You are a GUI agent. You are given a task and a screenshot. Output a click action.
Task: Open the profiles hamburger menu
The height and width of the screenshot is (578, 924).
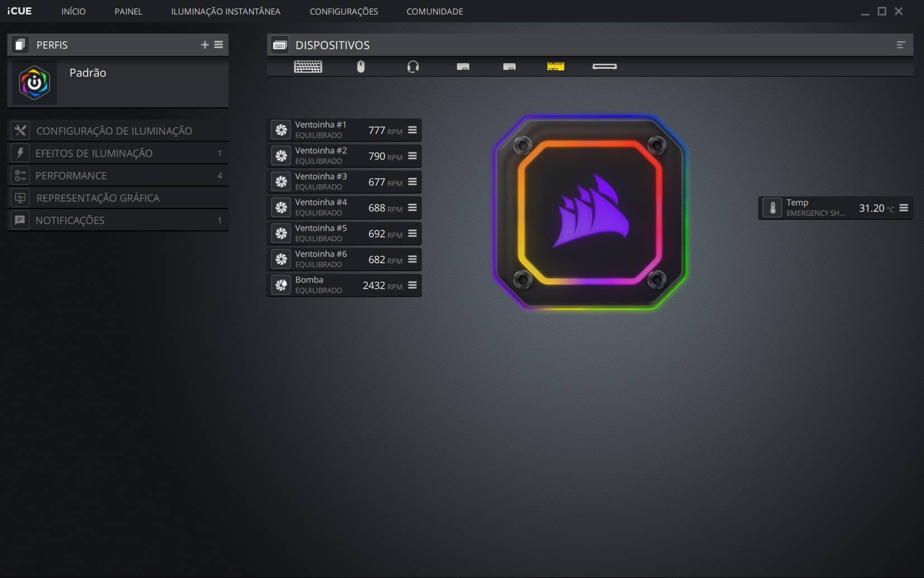[x=218, y=45]
